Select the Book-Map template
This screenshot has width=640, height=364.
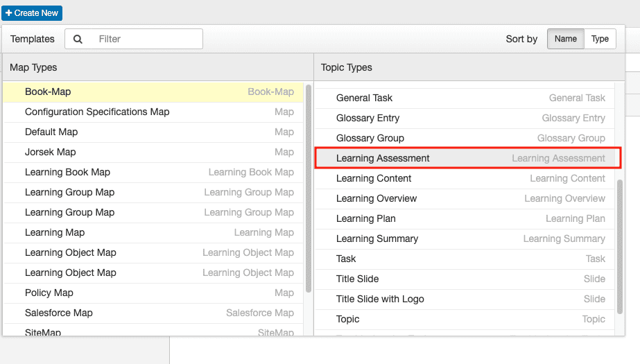(x=153, y=92)
